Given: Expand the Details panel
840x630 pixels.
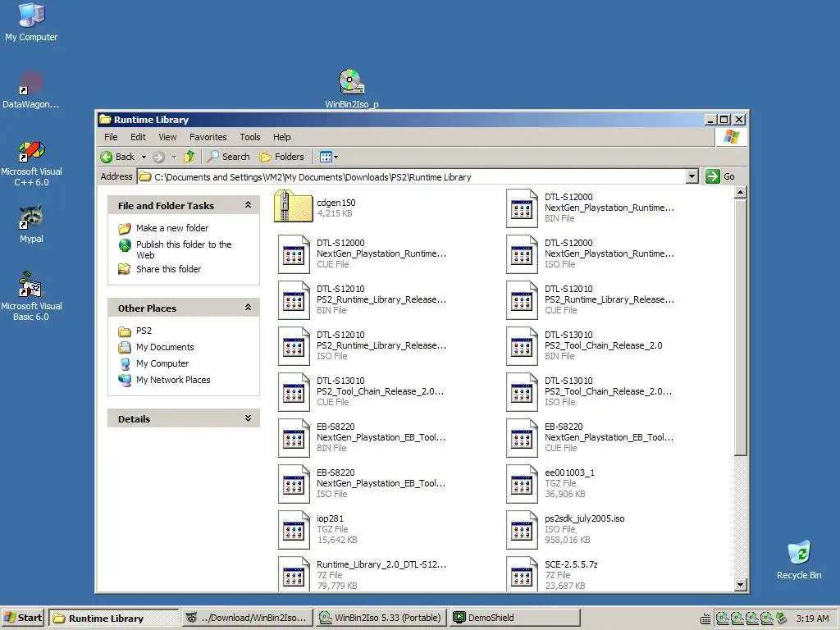Looking at the screenshot, I should 248,418.
